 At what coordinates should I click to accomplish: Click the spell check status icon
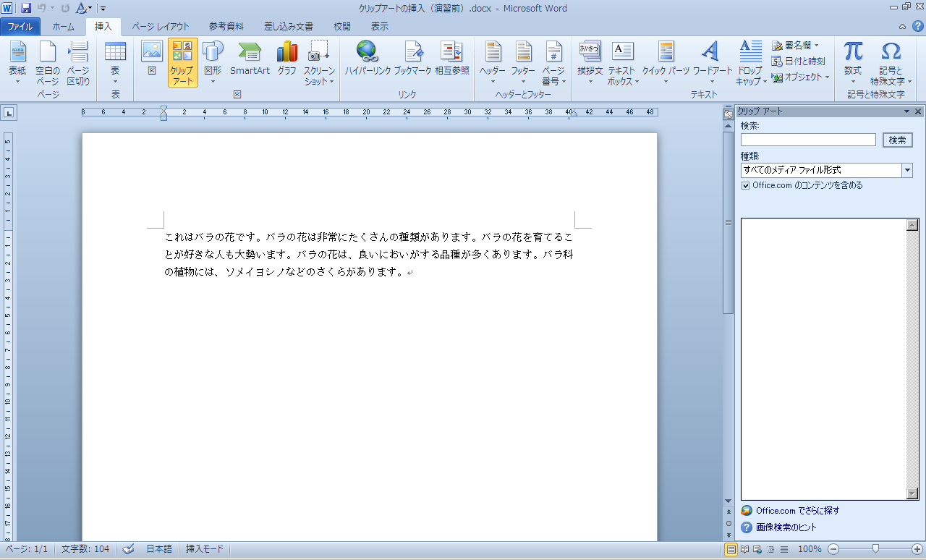click(x=129, y=549)
